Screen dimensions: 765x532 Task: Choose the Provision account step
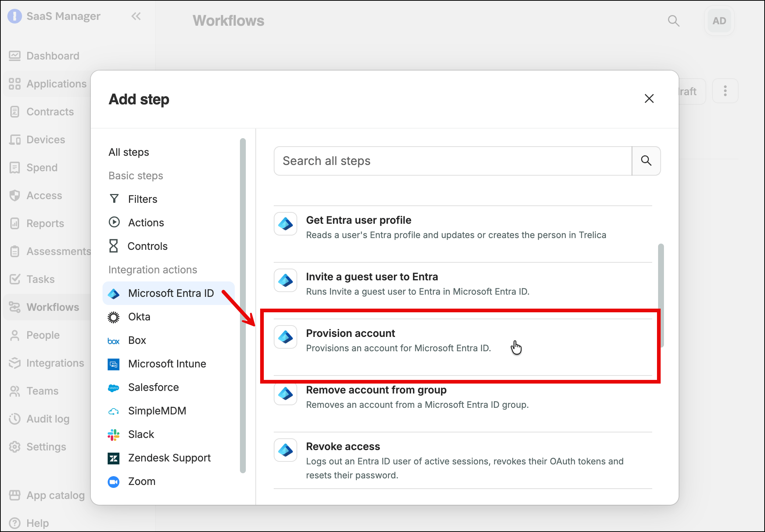463,347
